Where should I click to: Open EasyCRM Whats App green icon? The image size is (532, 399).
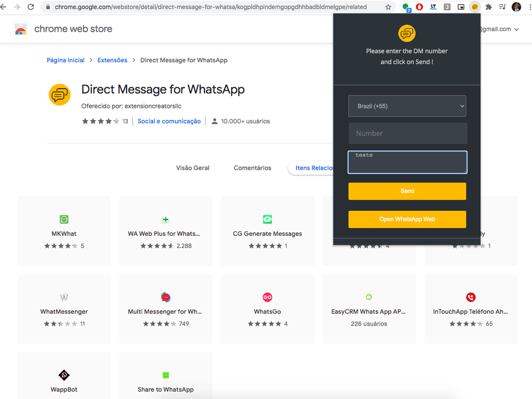pyautogui.click(x=369, y=297)
